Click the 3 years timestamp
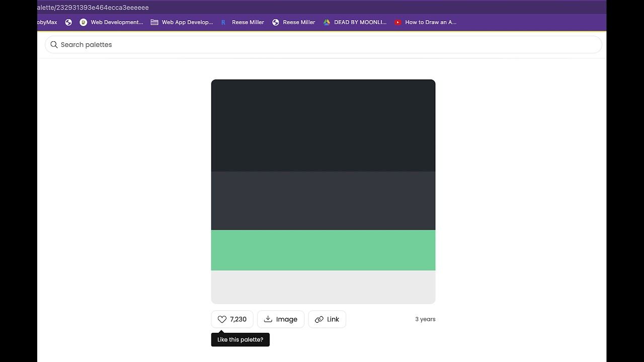The width and height of the screenshot is (644, 362). 425,319
